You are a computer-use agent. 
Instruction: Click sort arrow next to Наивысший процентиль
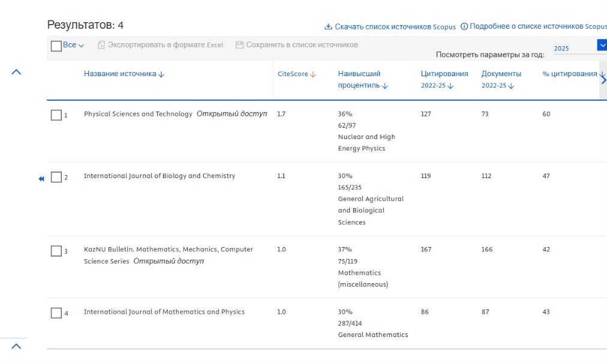[x=385, y=86]
